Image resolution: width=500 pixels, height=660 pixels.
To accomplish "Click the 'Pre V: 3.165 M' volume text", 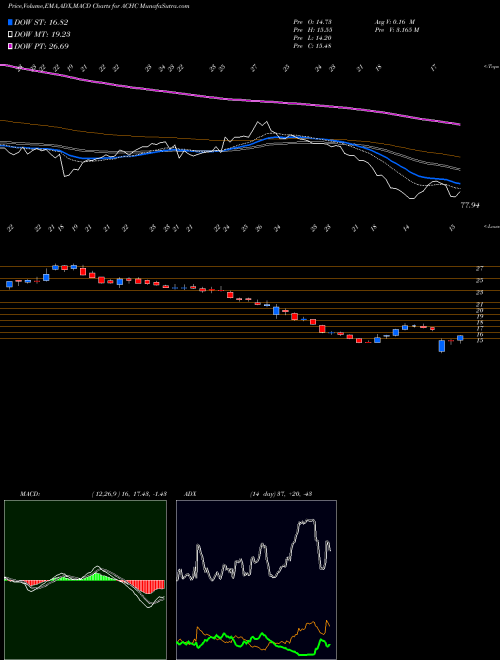I will click(x=396, y=30).
